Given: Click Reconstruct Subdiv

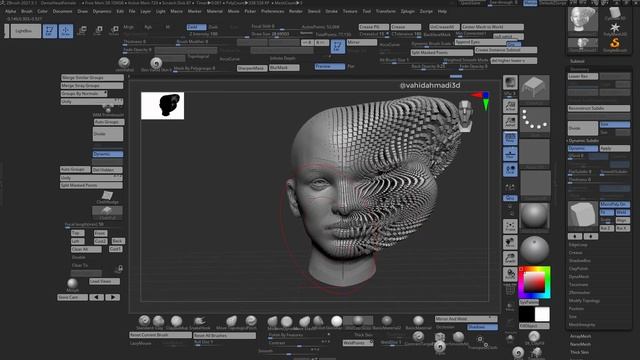Looking at the screenshot, I should [x=598, y=108].
